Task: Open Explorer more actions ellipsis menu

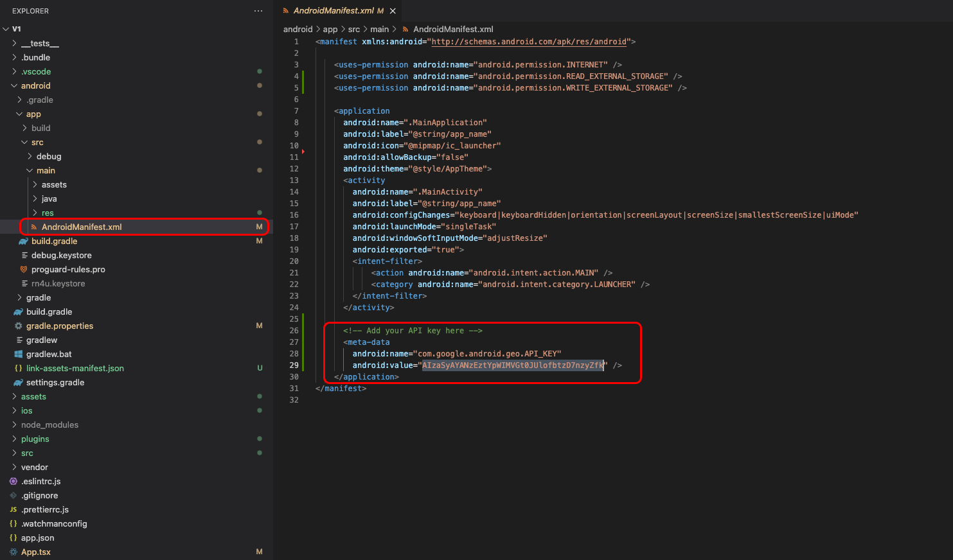Action: click(258, 11)
